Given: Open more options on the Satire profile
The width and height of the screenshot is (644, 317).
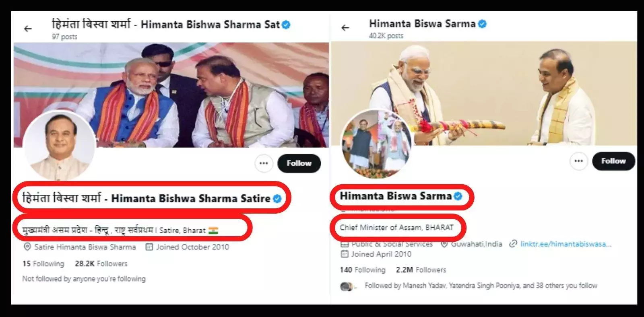Looking at the screenshot, I should tap(264, 163).
